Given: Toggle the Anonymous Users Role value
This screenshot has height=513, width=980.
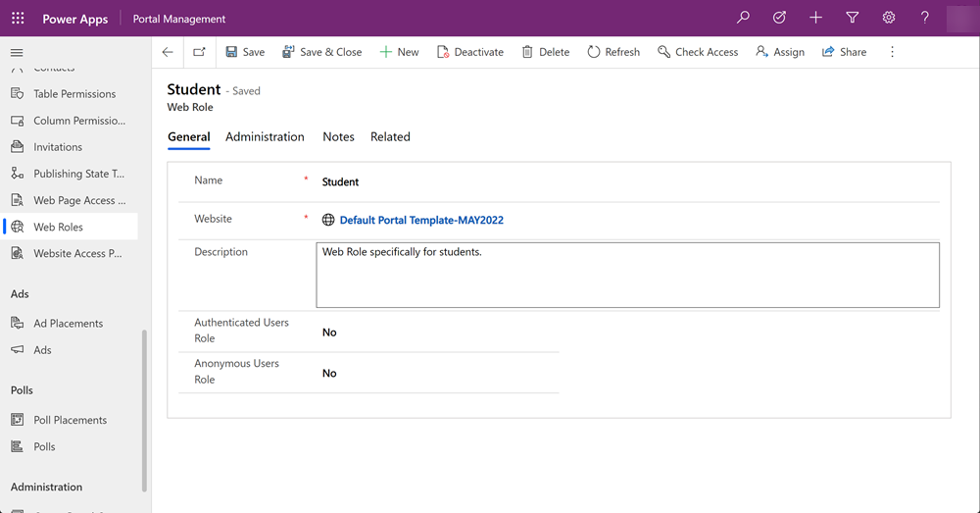Looking at the screenshot, I should (x=329, y=374).
